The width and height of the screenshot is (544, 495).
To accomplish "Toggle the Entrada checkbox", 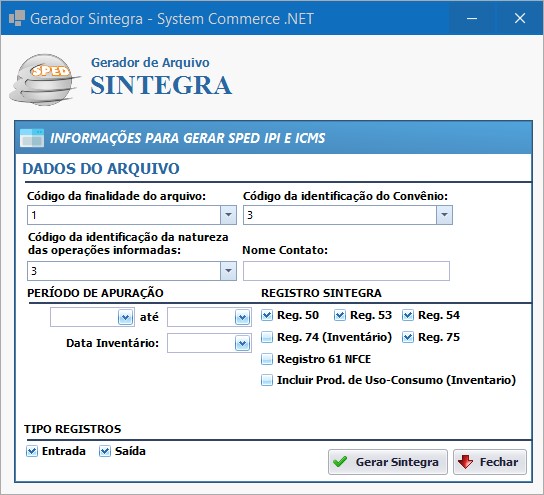I will tap(32, 451).
